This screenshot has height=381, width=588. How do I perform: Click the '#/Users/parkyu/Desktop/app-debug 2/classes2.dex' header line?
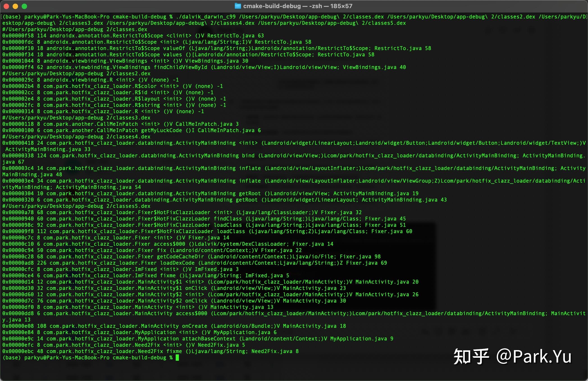[76, 73]
